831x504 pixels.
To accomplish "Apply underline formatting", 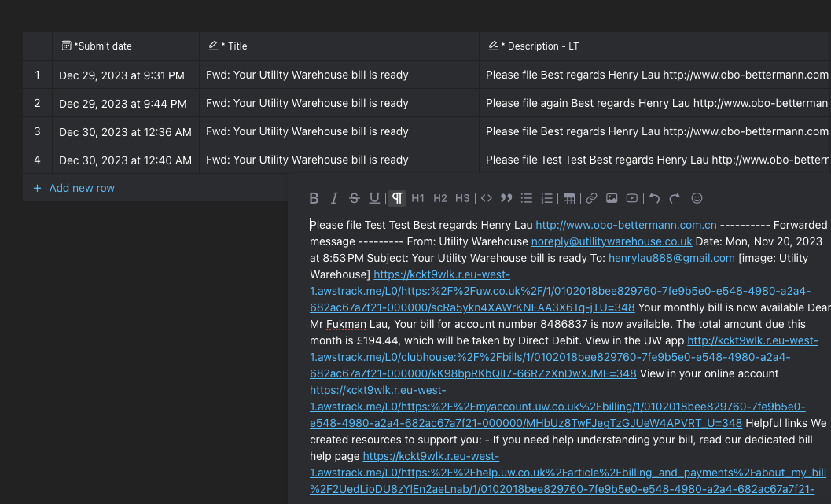I will (x=374, y=198).
